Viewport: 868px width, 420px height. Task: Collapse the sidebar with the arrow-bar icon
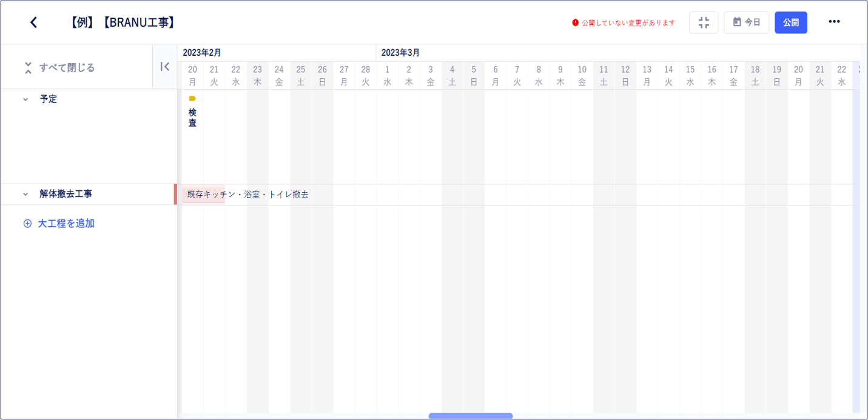(165, 67)
